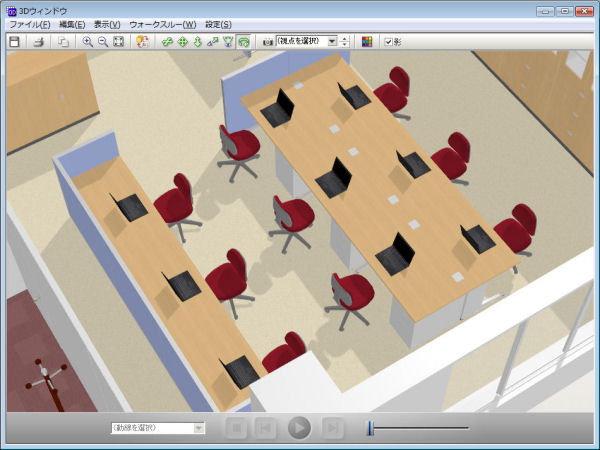Toggle the window layout icon at toolbar start

(x=14, y=41)
